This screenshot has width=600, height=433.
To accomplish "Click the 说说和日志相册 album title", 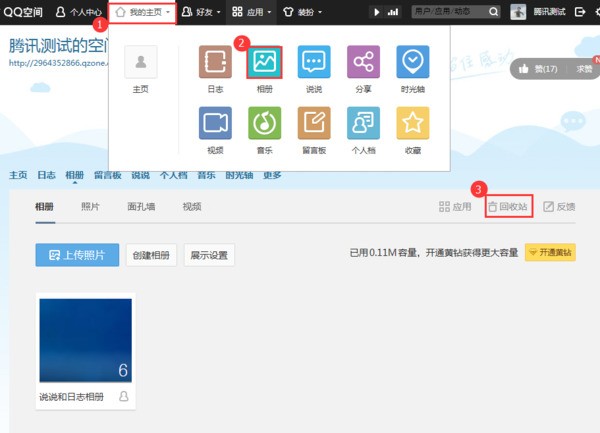I will 72,397.
